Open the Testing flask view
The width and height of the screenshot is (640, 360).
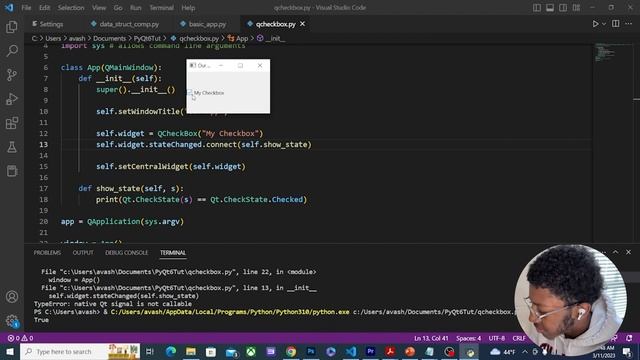12,147
